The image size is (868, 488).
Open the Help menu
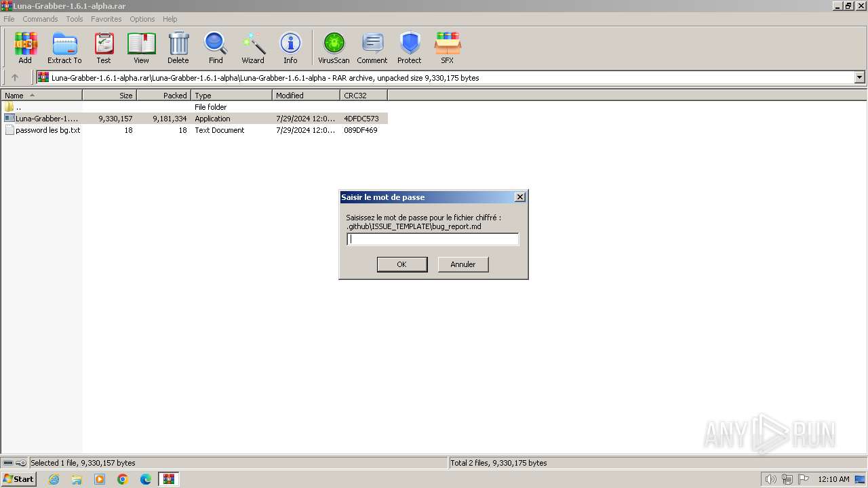pyautogui.click(x=170, y=19)
